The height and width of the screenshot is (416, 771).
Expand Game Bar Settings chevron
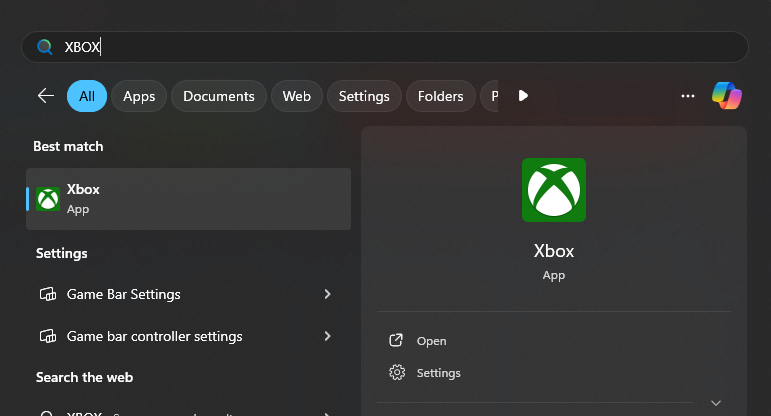327,294
